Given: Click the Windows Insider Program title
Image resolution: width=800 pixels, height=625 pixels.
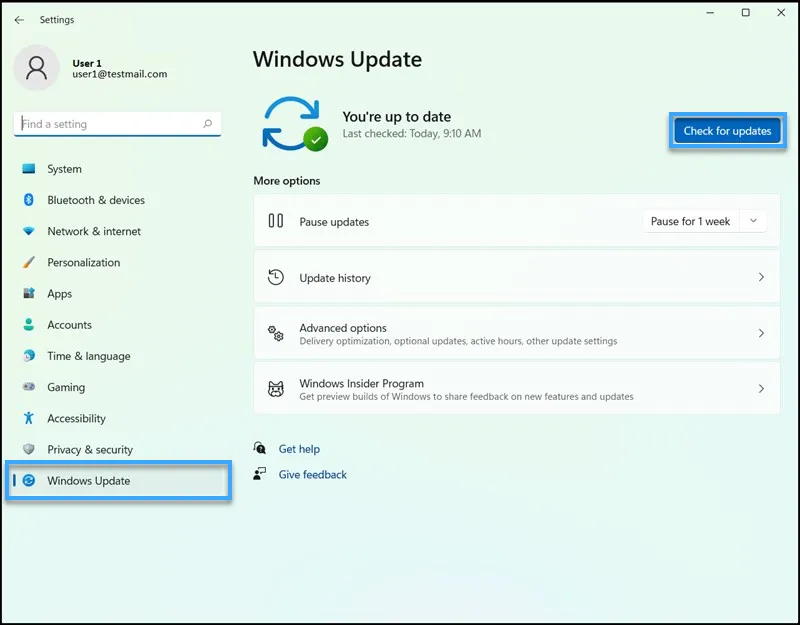Looking at the screenshot, I should pos(361,383).
